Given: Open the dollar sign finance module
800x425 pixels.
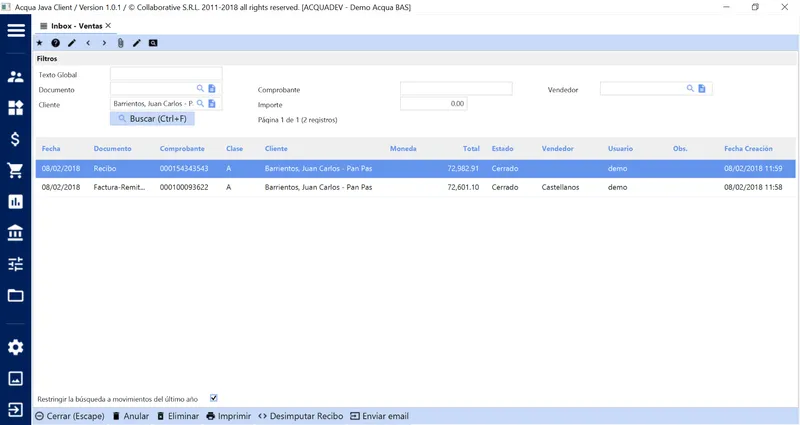Looking at the screenshot, I should pyautogui.click(x=16, y=139).
